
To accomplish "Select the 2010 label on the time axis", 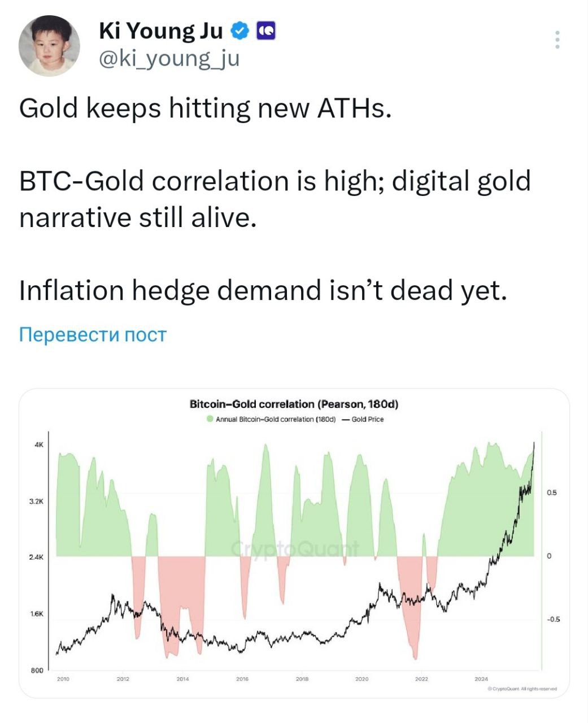I will click(x=63, y=679).
